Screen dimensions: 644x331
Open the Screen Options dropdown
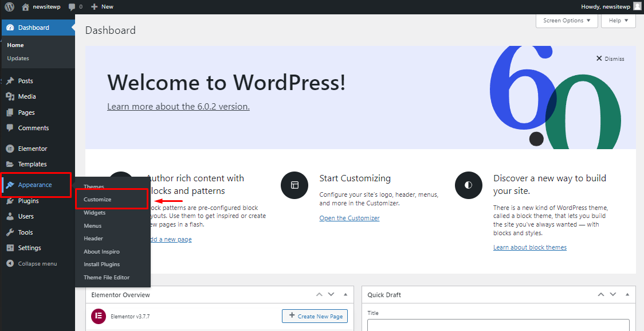[566, 20]
